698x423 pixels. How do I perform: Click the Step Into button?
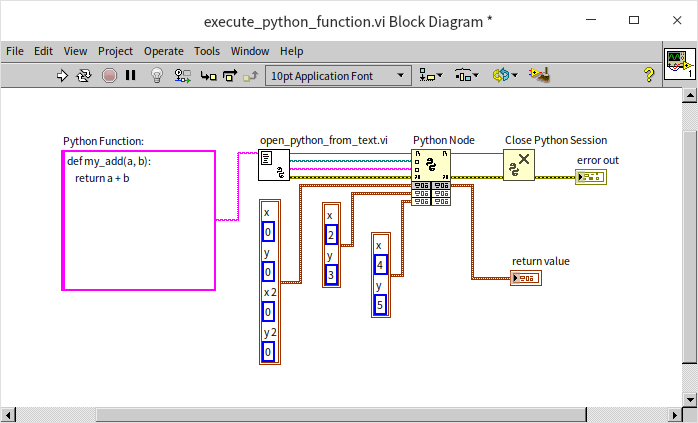pos(208,75)
